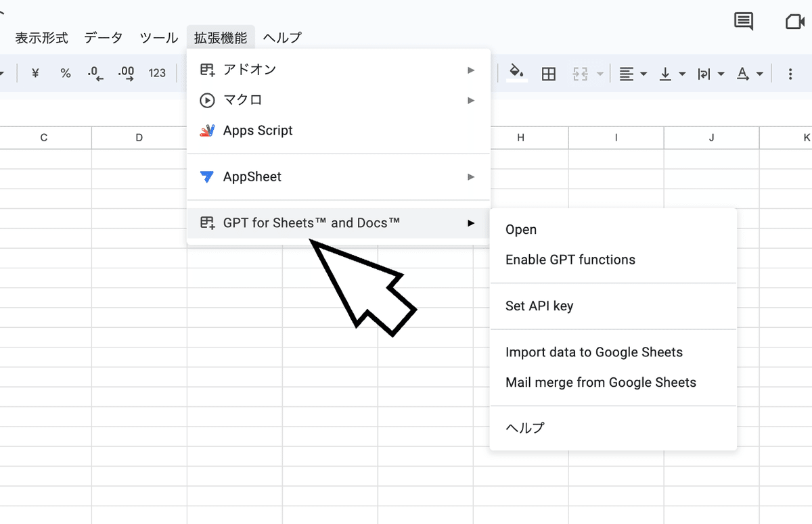Click Open in the GPT submenu
This screenshot has height=524, width=812.
coord(613,230)
